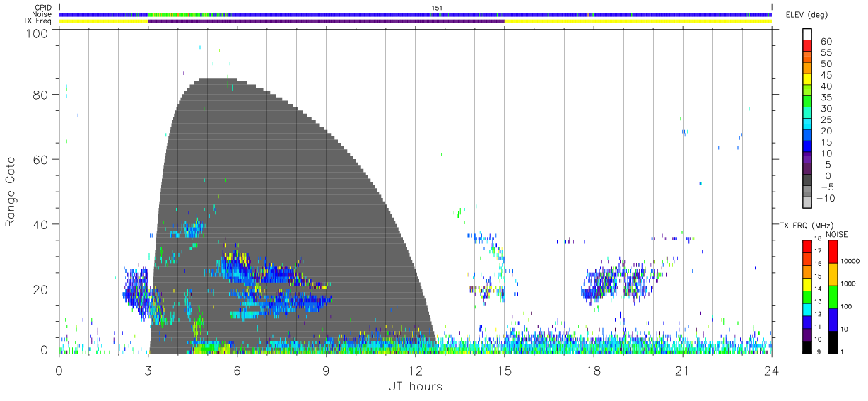Click x-axis tick label "3"
Image resolution: width=868 pixels, height=401 pixels.
point(148,370)
